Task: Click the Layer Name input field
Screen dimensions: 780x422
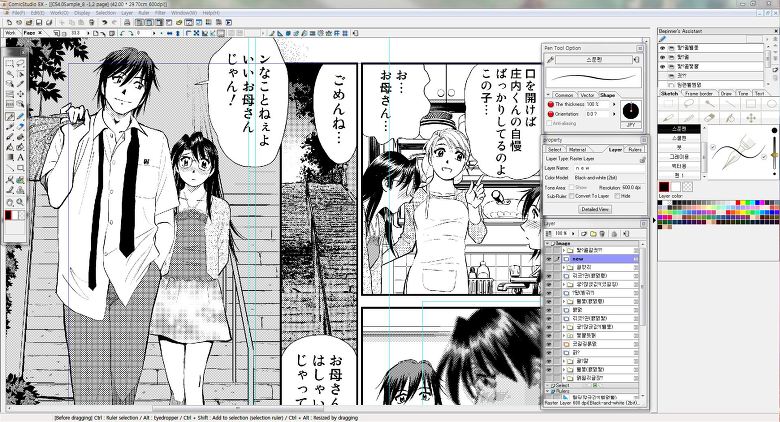Action: point(608,168)
